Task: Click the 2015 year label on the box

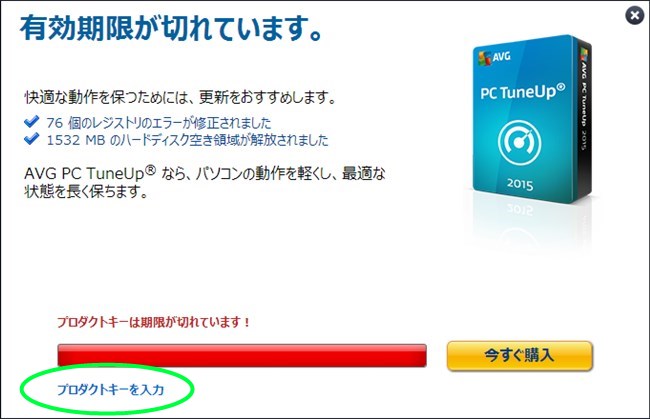Action: click(x=520, y=183)
